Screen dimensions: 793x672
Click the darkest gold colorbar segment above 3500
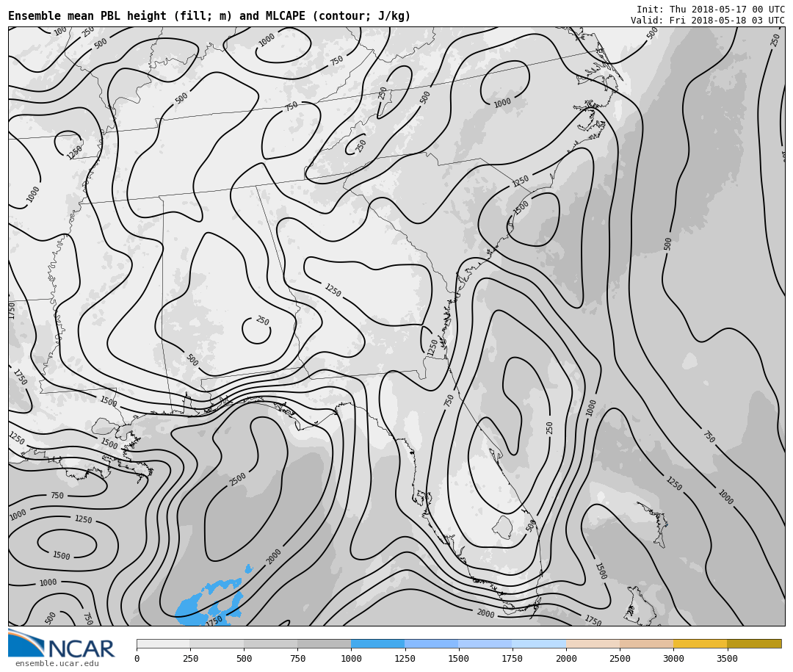[755, 643]
